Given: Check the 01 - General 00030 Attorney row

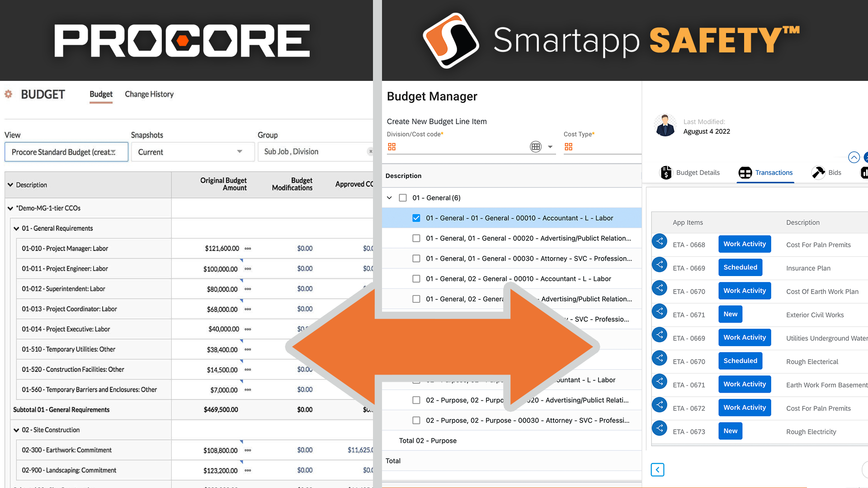Looking at the screenshot, I should (416, 258).
